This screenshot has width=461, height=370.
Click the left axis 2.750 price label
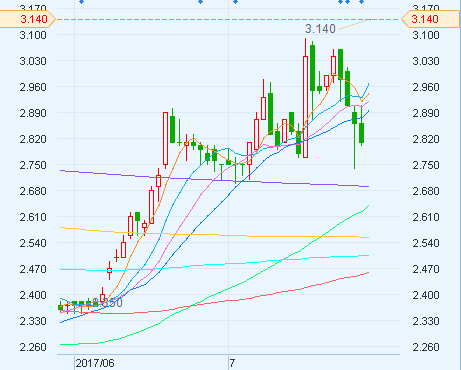click(x=33, y=165)
